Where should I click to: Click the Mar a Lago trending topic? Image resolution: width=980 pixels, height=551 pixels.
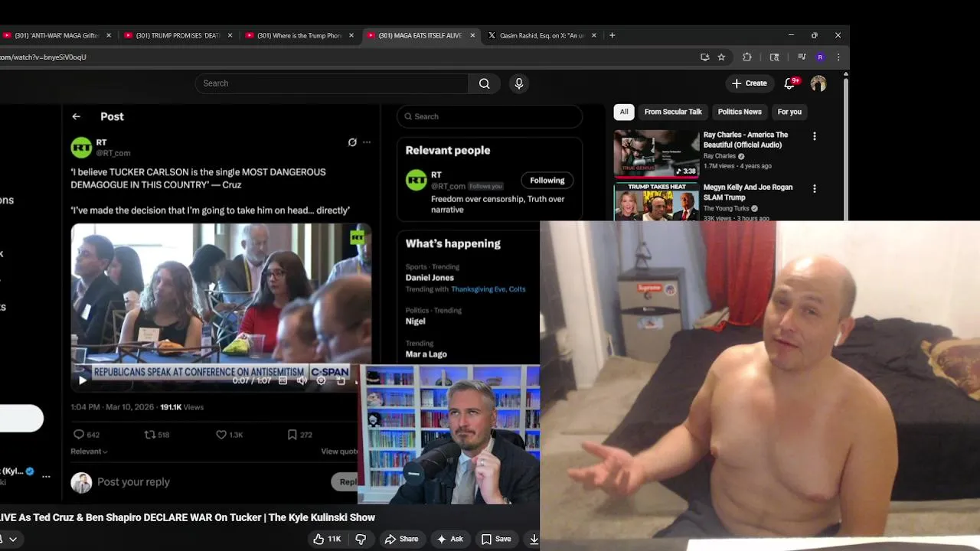[426, 354]
